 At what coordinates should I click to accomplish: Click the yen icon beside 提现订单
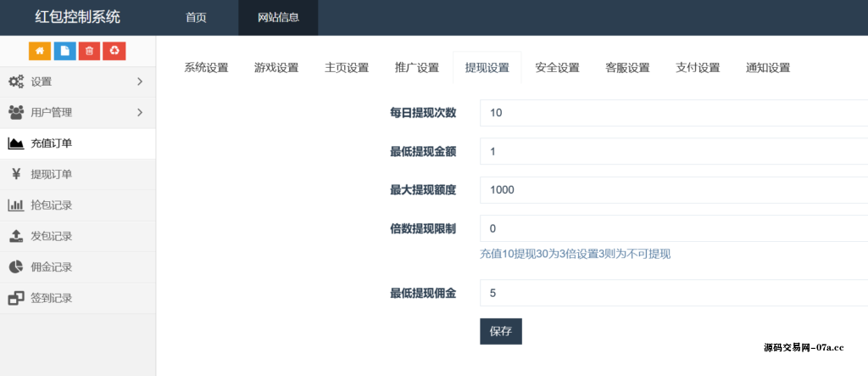[16, 175]
